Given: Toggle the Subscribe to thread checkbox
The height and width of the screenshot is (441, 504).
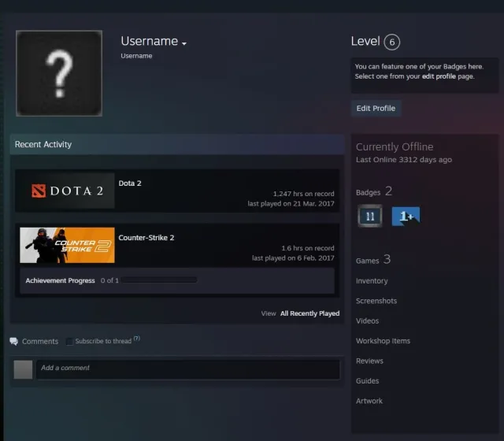Looking at the screenshot, I should (69, 341).
